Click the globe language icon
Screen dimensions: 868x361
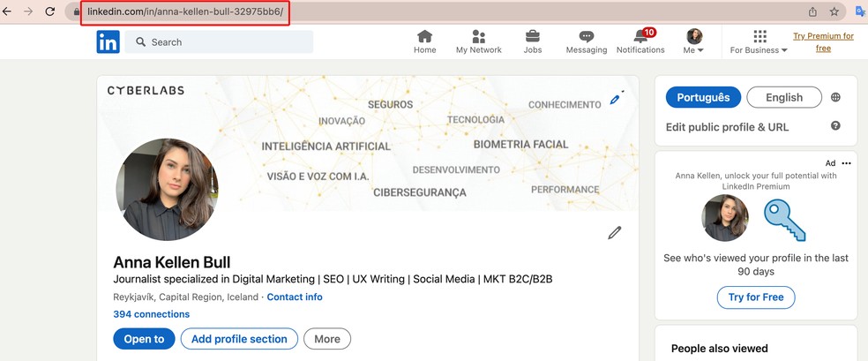pyautogui.click(x=835, y=97)
